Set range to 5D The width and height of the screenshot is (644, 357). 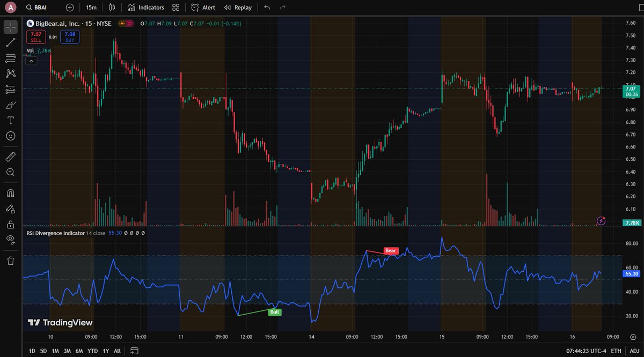pyautogui.click(x=43, y=351)
